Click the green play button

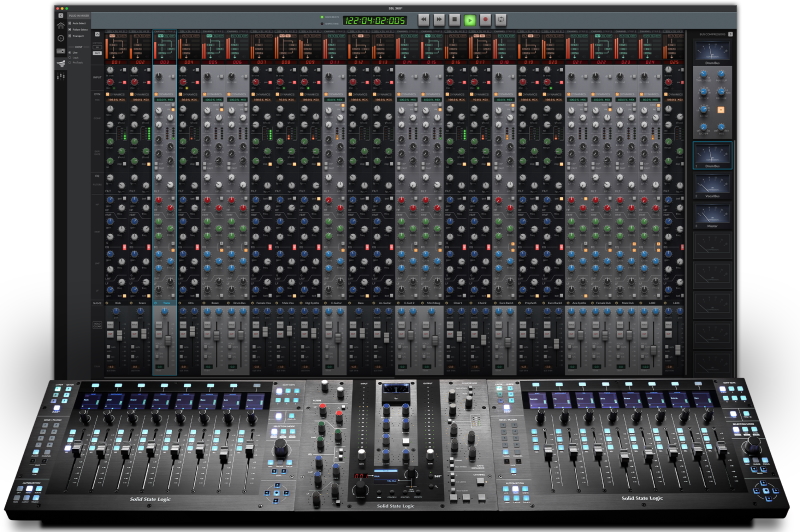point(470,20)
